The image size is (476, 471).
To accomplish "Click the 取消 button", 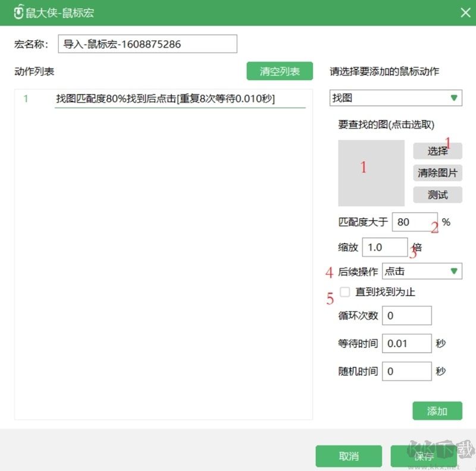I will (348, 456).
